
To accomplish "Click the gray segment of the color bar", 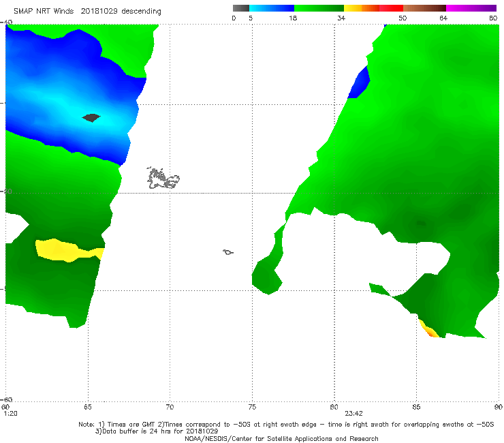I will (x=241, y=8).
